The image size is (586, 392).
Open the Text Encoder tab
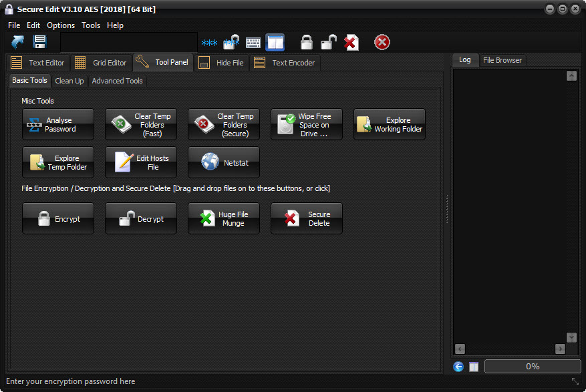285,62
